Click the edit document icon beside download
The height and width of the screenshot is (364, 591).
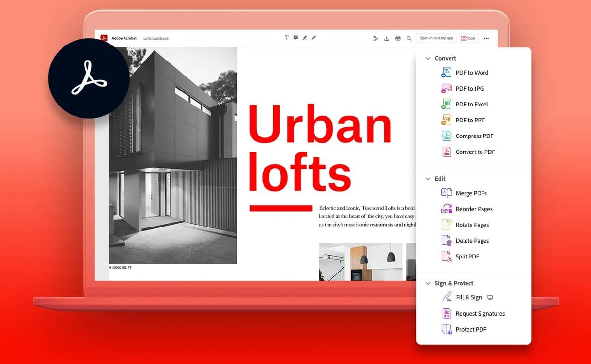375,38
